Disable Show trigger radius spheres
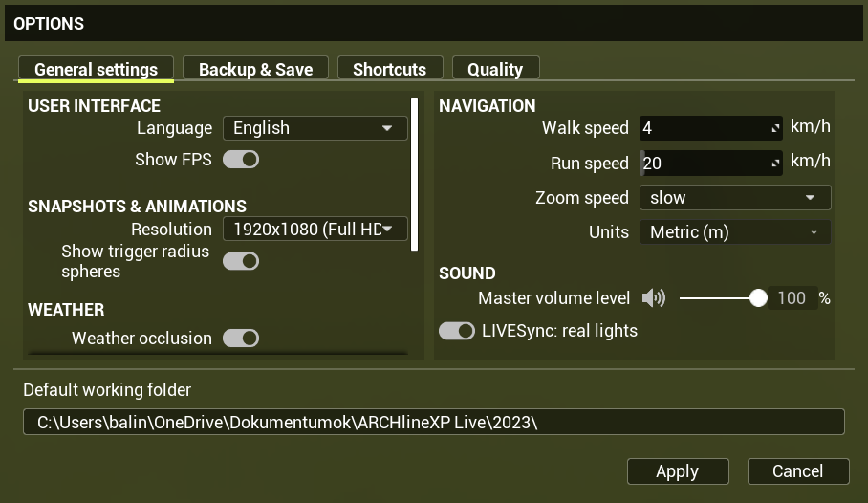Screen dimensions: 868x503 (241, 261)
